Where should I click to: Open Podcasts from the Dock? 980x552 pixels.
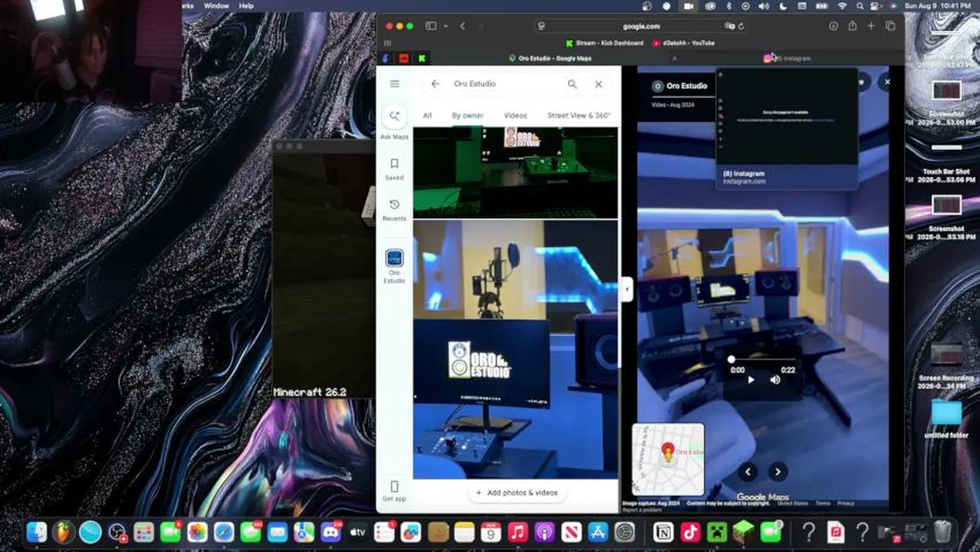544,531
